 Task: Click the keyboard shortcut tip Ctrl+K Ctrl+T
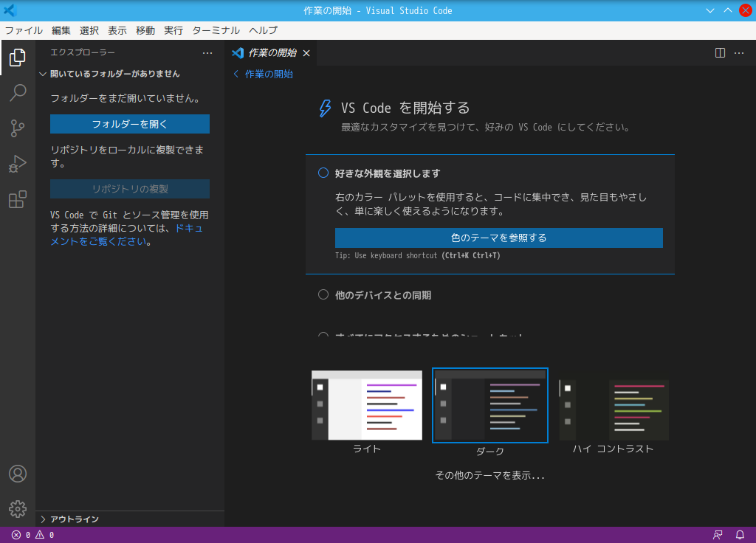click(x=471, y=255)
